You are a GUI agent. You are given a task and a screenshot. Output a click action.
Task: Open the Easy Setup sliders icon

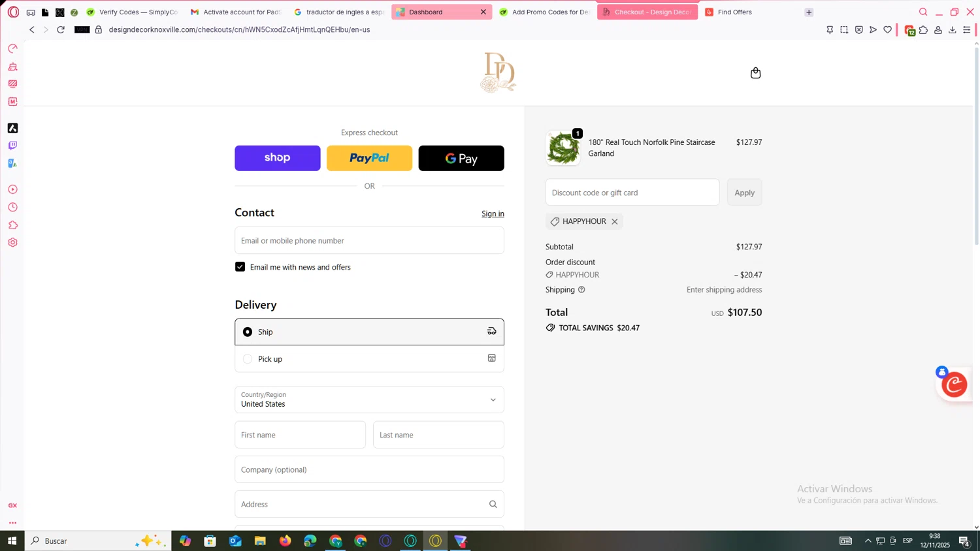[x=967, y=30]
